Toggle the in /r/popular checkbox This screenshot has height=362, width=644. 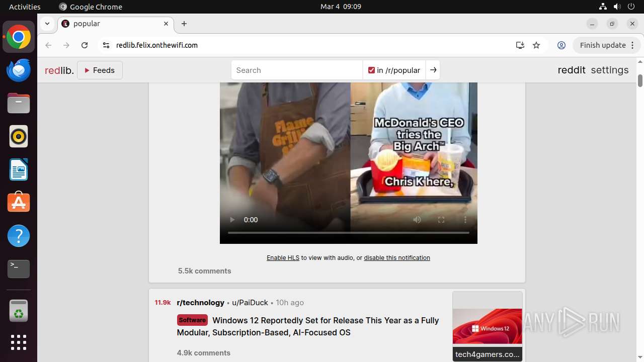pyautogui.click(x=371, y=70)
